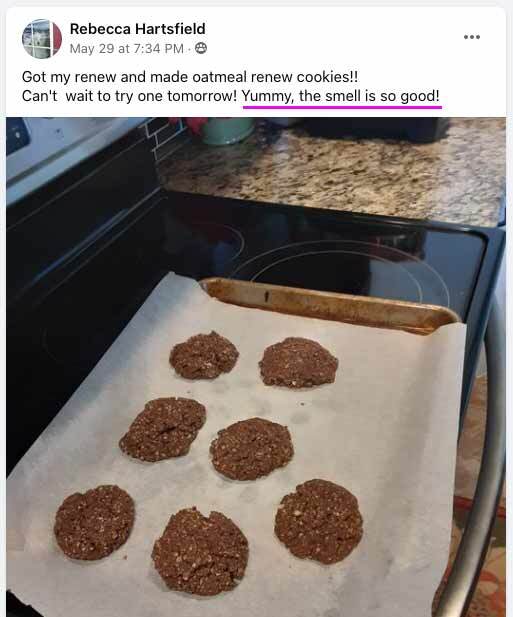Screen dimensions: 513x617
Task: Open Rebecca Hartsfield's profile picture
Action: 42,39
